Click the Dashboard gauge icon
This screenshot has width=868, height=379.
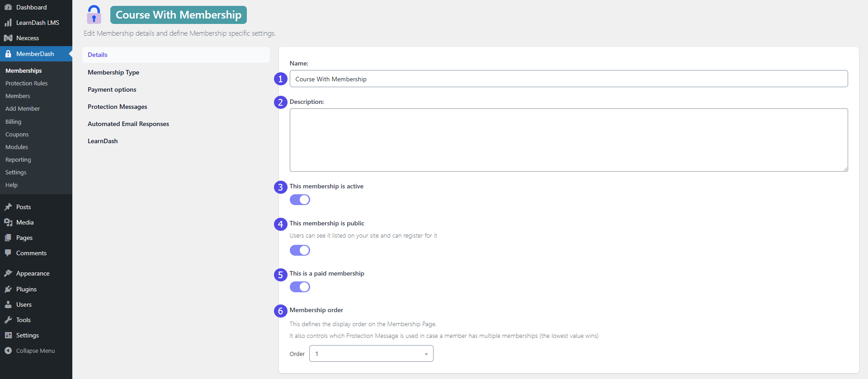(8, 7)
